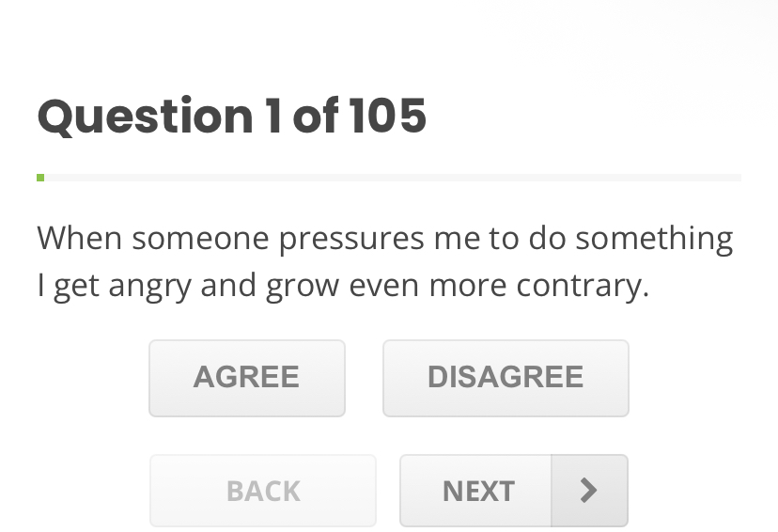Answer Disagree to the pressure question
The height and width of the screenshot is (532, 778).
pyautogui.click(x=506, y=378)
